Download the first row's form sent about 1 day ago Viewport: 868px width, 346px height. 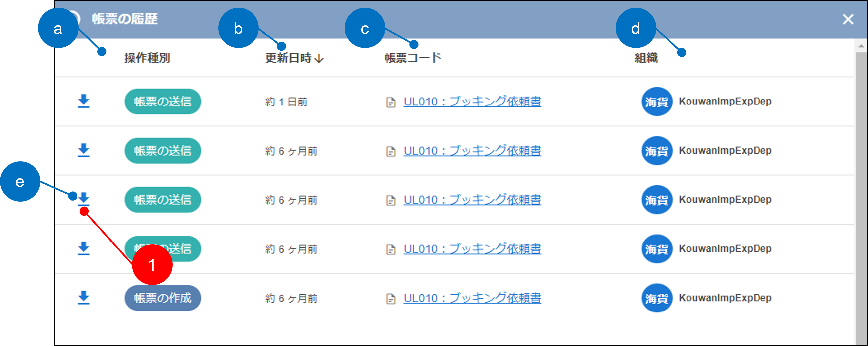pos(83,101)
